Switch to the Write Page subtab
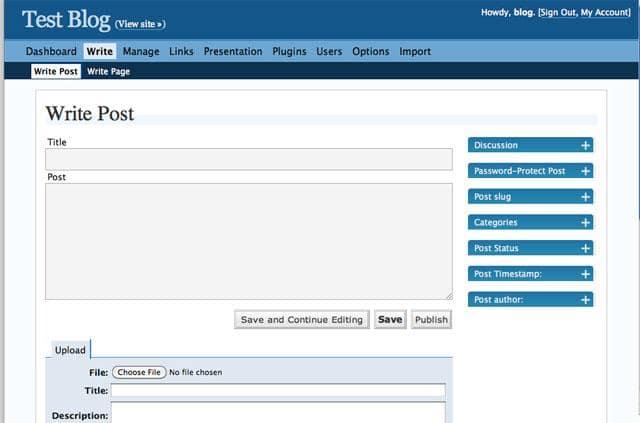This screenshot has width=640, height=423. click(x=108, y=71)
